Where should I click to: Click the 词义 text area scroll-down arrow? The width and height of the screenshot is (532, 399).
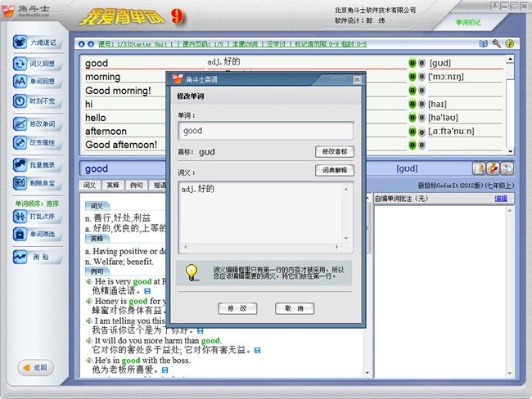point(346,238)
